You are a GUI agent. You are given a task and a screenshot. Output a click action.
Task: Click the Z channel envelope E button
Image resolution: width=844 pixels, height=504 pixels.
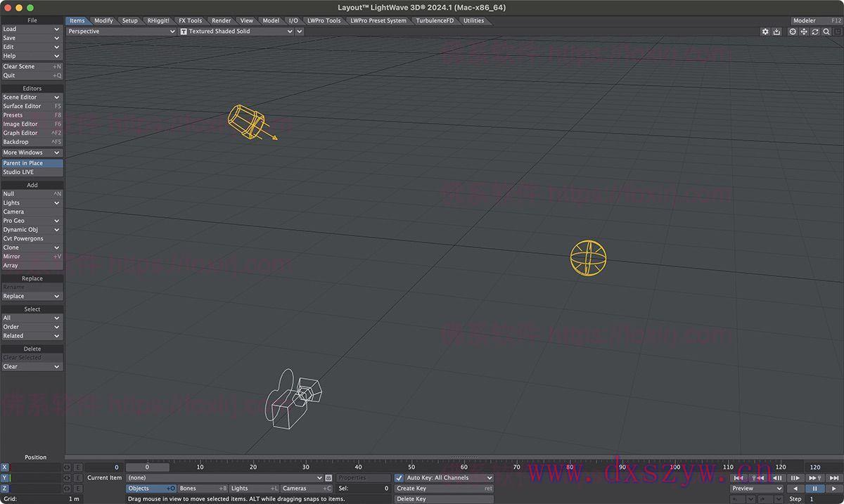click(78, 489)
